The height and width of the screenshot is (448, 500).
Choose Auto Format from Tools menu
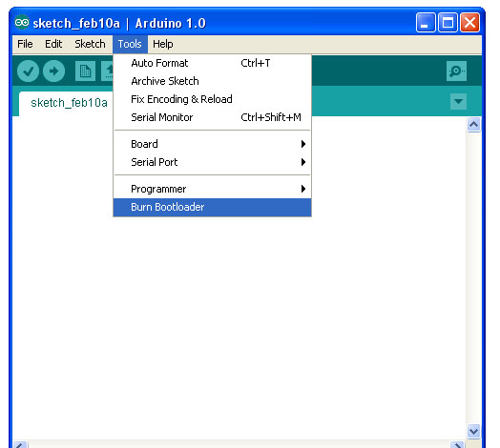(x=213, y=63)
